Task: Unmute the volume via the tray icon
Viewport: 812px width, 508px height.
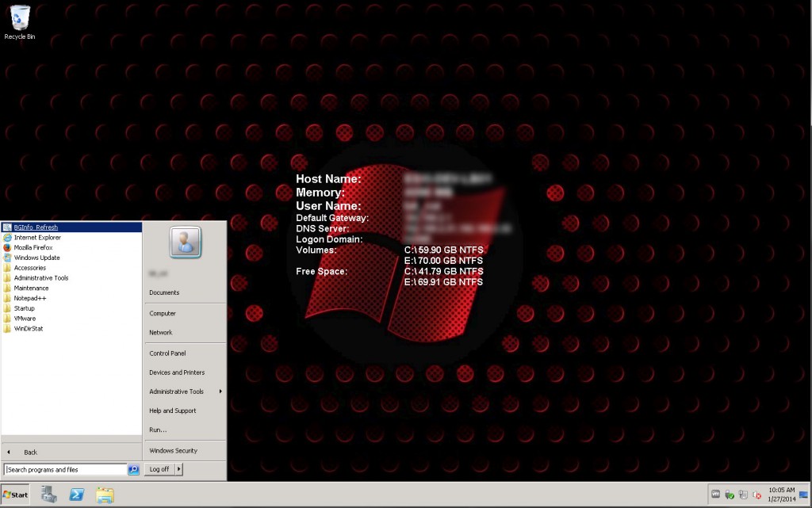Action: point(756,495)
